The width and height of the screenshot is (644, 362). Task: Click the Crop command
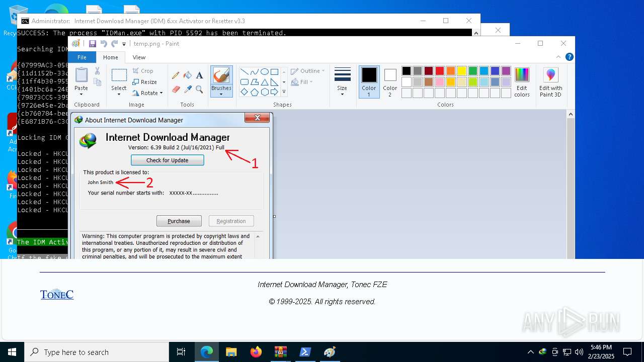coord(143,71)
